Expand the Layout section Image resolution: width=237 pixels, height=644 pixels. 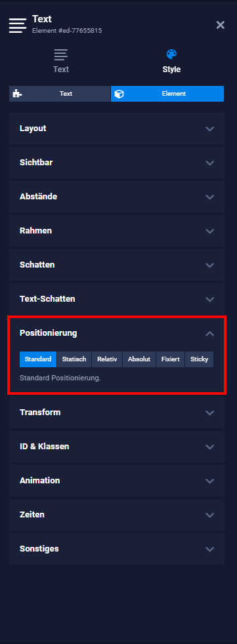(x=117, y=129)
